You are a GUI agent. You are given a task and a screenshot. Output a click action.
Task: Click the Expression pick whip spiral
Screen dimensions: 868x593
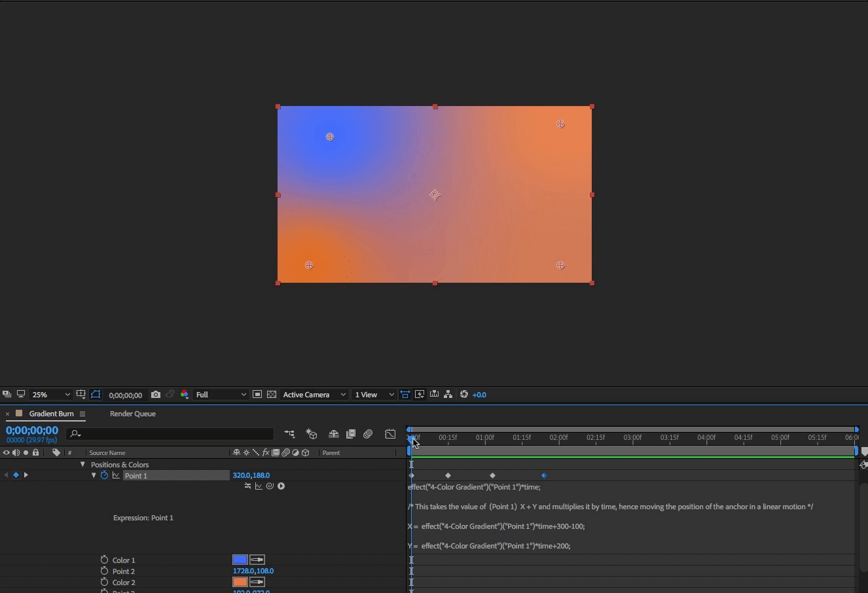tap(270, 486)
